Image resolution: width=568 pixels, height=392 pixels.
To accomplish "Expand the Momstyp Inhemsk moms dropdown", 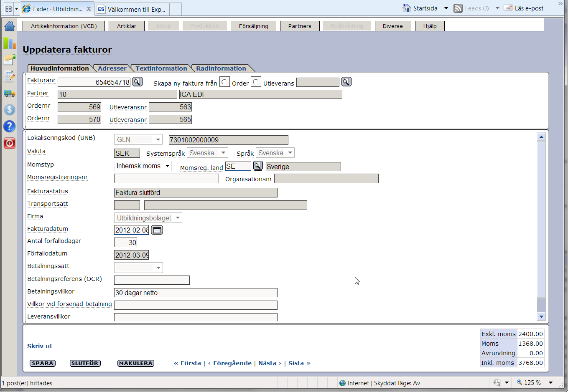I will tap(143, 166).
